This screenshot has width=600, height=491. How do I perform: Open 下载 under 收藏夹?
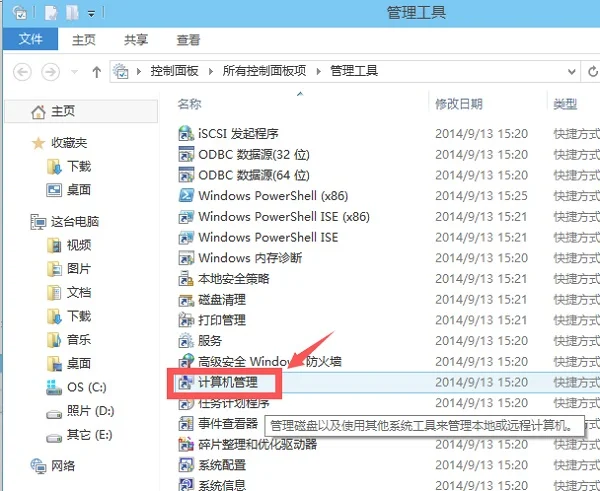[x=79, y=166]
